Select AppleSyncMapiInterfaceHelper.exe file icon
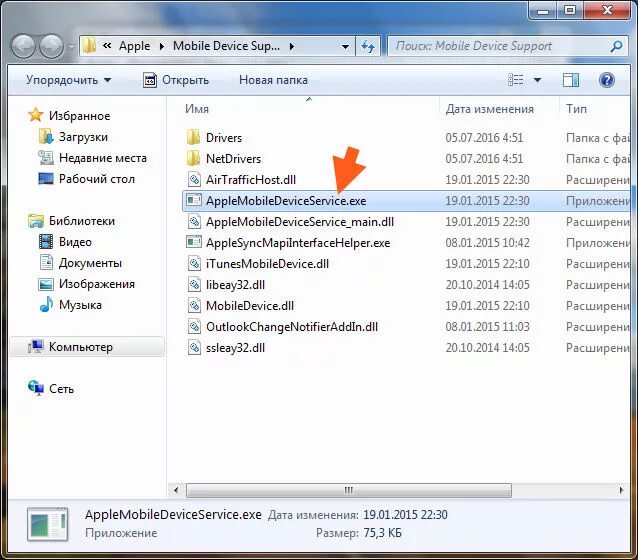Screen dimensions: 638x560 pyautogui.click(x=194, y=242)
